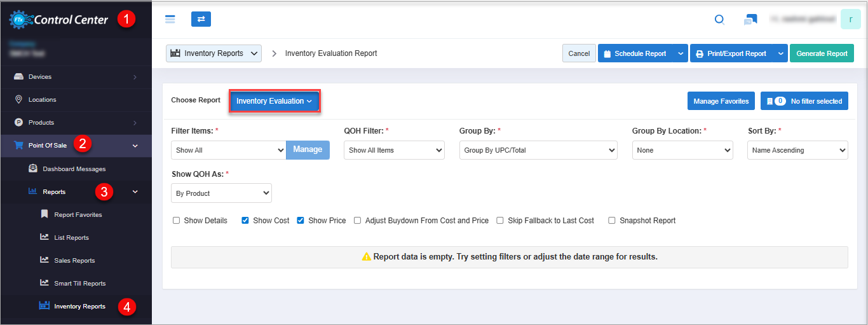Open the Inventory Evaluation report dropdown
This screenshot has width=868, height=325.
[274, 101]
